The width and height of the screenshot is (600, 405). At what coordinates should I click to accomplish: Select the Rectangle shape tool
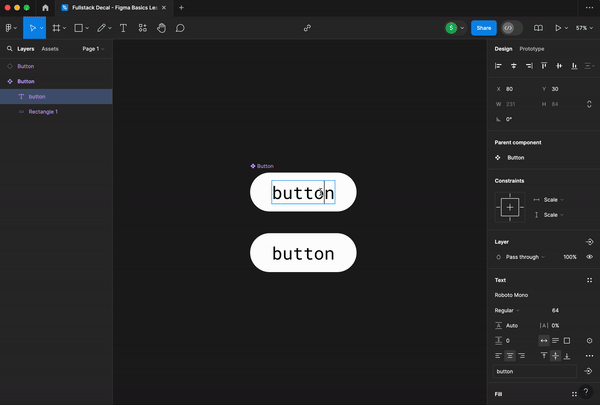point(78,28)
